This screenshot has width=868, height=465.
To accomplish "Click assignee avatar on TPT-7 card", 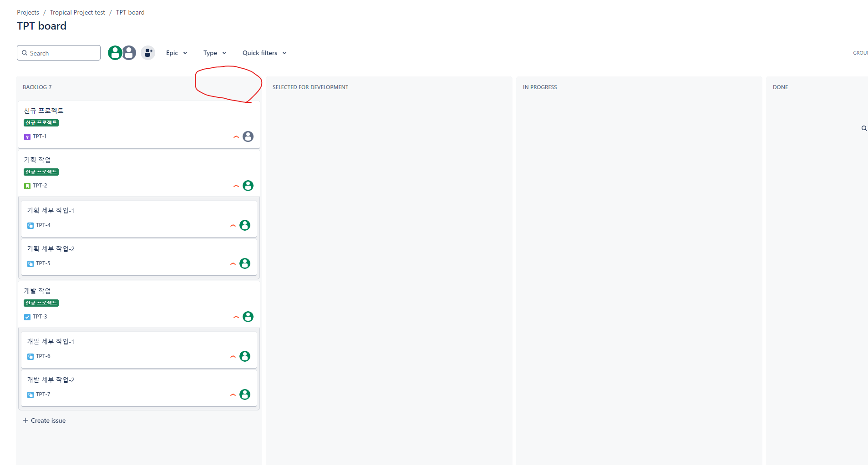I will point(245,394).
